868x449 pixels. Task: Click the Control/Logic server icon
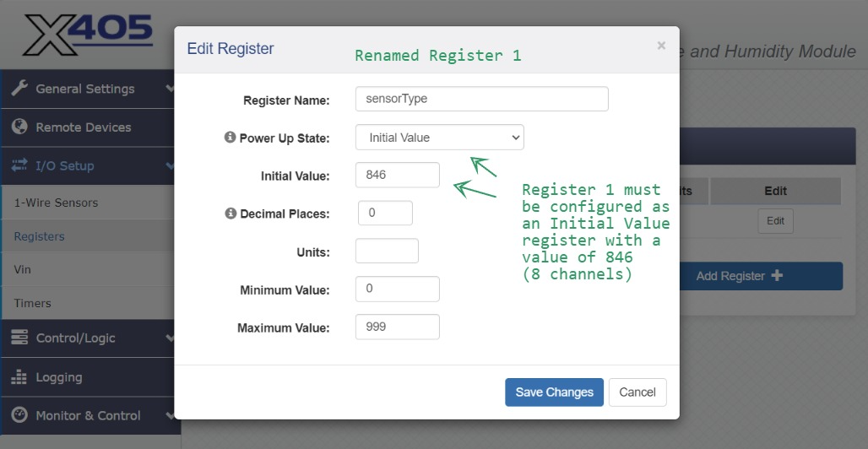(x=19, y=337)
